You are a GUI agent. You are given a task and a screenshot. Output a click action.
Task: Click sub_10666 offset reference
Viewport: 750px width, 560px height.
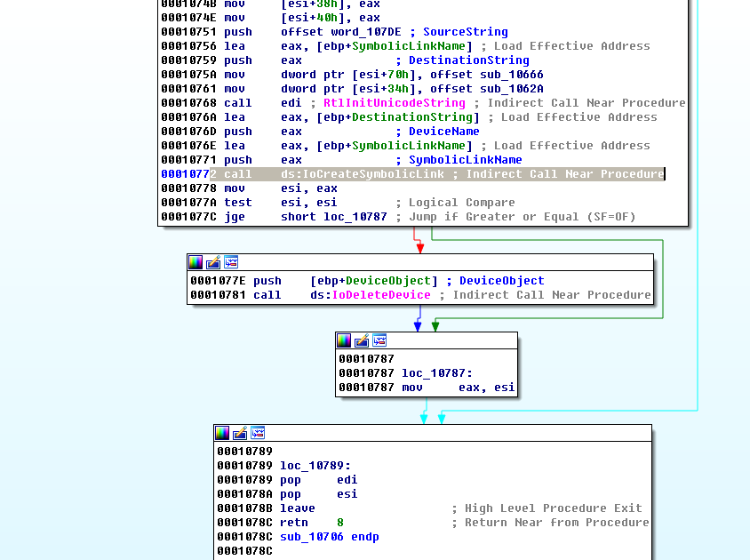[x=512, y=75]
